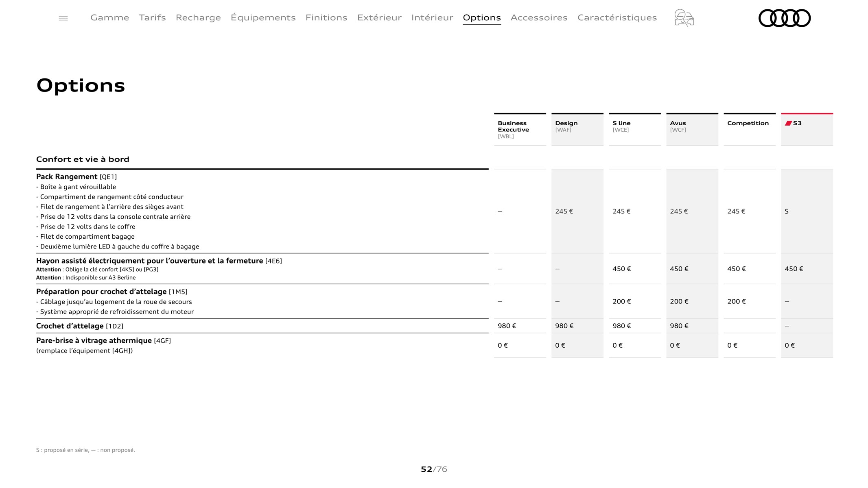The width and height of the screenshot is (868, 488).
Task: Click Préparation Avus price 200 €
Action: click(679, 301)
